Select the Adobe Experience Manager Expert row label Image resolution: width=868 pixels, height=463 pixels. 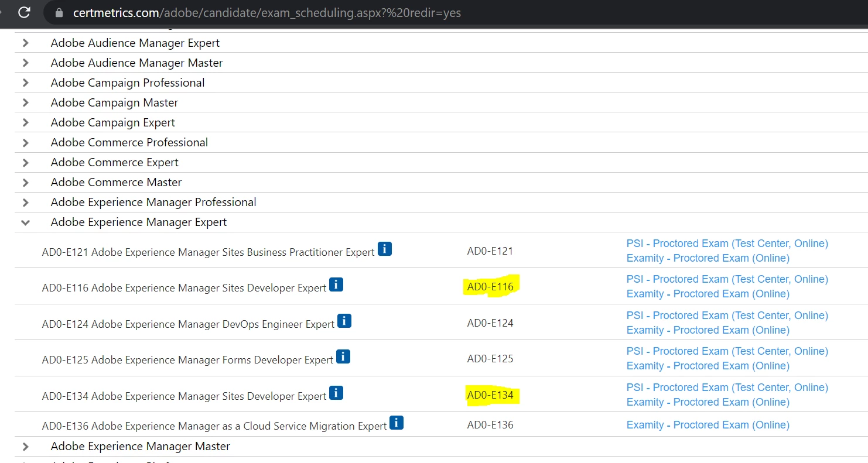point(139,222)
